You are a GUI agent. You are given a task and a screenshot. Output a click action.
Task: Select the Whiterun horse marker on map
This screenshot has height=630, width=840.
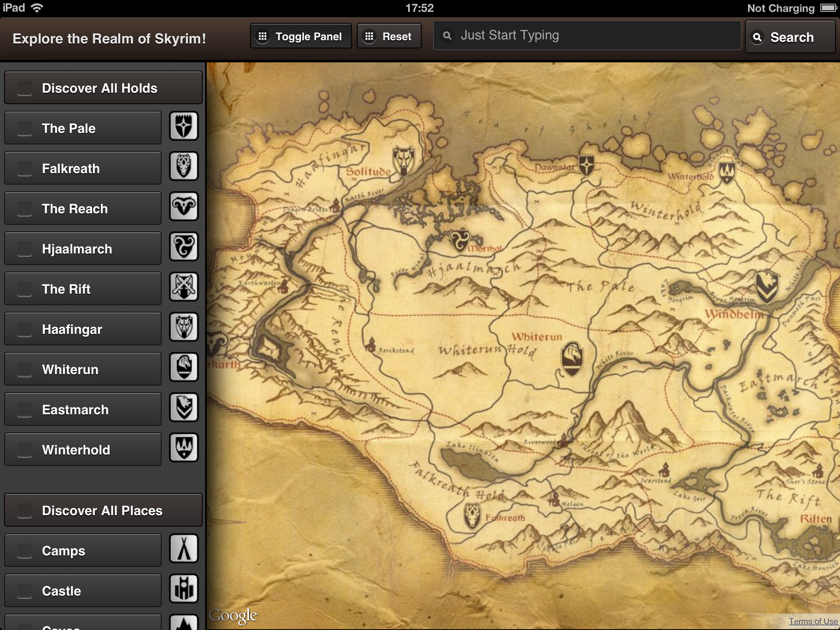[572, 358]
